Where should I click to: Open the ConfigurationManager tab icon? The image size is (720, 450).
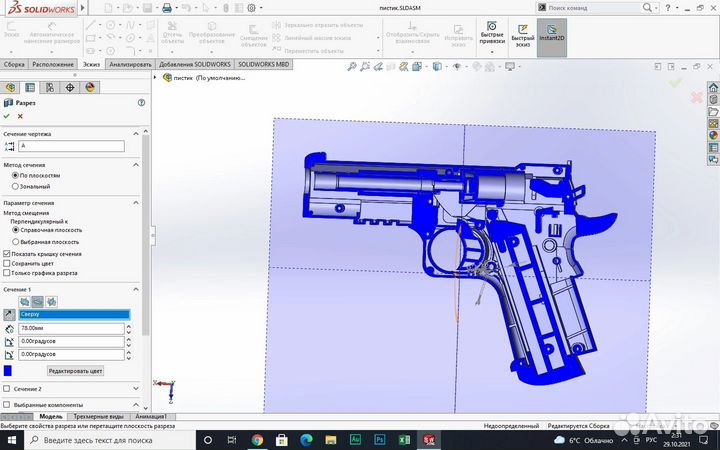pos(50,87)
